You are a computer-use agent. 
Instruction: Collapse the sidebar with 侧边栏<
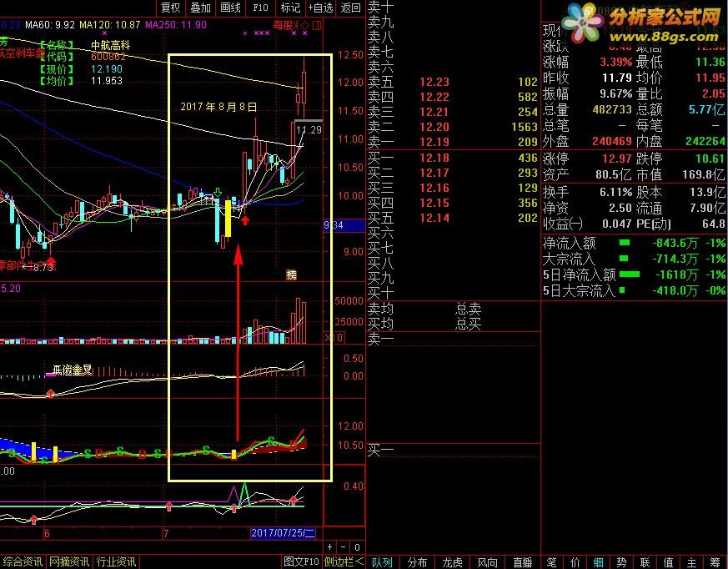click(x=344, y=561)
